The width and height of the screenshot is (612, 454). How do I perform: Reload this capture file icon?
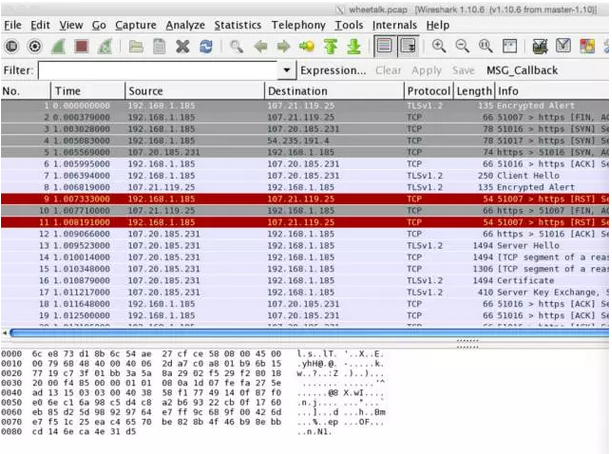click(206, 46)
